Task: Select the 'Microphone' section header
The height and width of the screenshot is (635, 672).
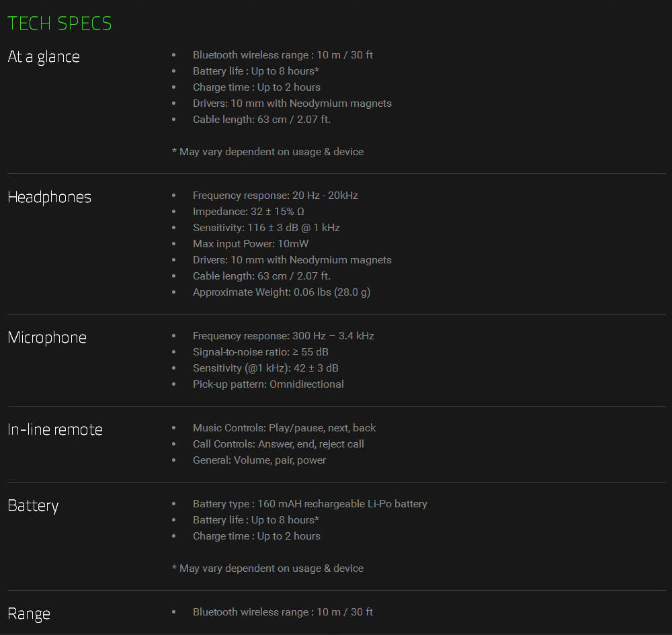Action: point(47,337)
